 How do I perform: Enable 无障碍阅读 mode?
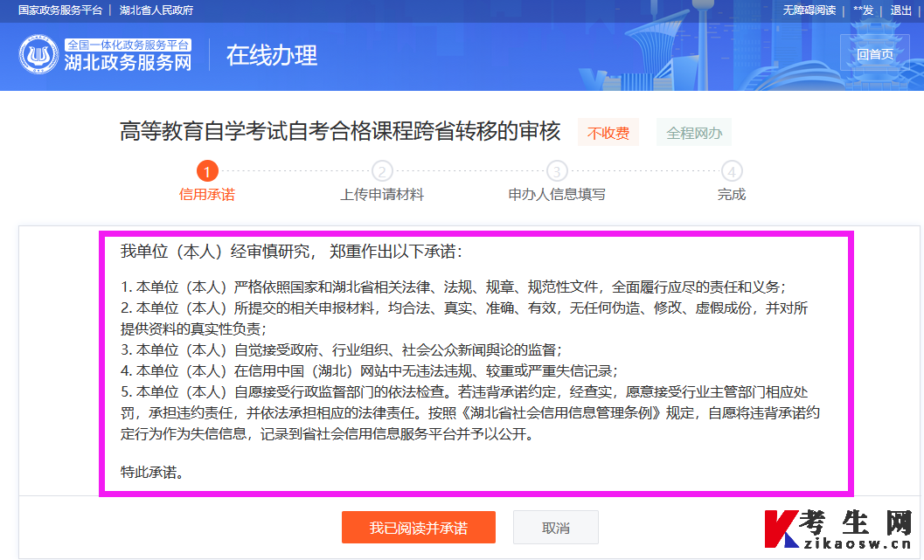[x=809, y=10]
